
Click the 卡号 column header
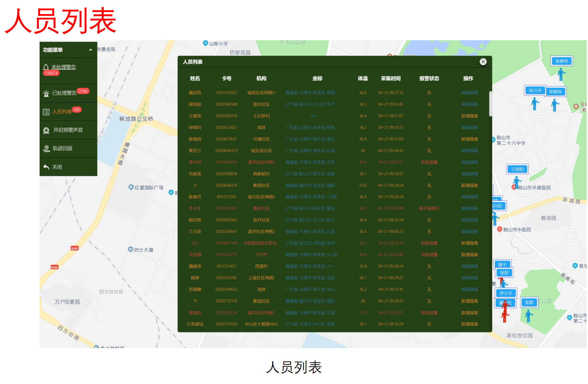pos(226,78)
